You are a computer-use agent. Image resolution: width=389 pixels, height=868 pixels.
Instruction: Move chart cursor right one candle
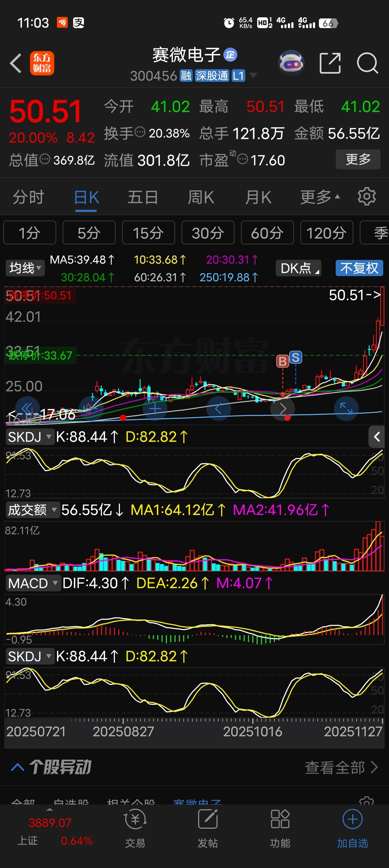point(282,408)
